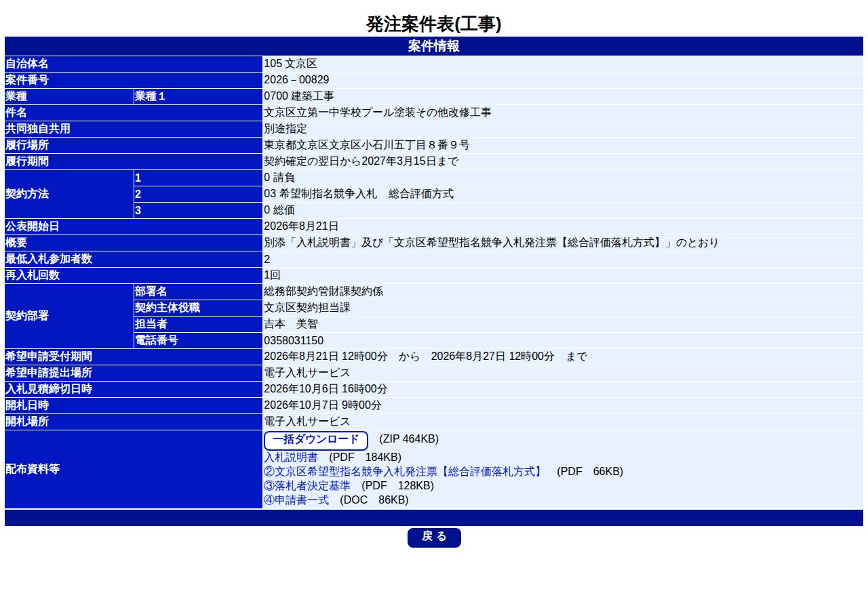
Task: Click the (ZIP 464KB) size text
Action: [x=409, y=439]
